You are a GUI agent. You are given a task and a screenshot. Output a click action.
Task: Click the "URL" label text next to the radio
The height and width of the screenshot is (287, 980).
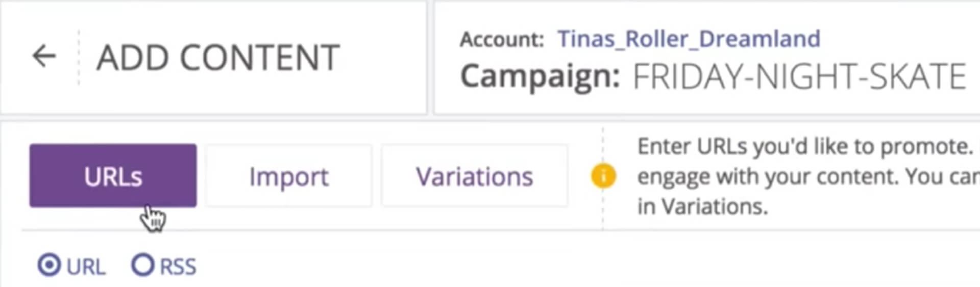click(86, 267)
